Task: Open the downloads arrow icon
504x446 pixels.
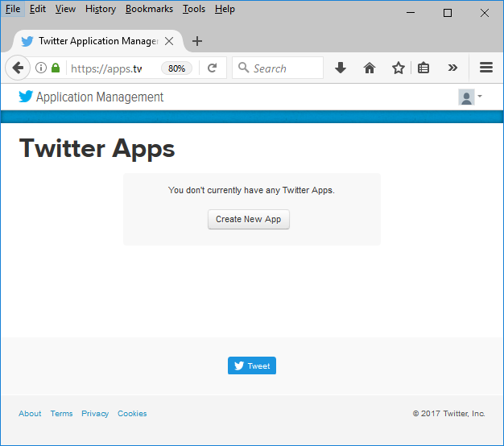Action: 341,68
